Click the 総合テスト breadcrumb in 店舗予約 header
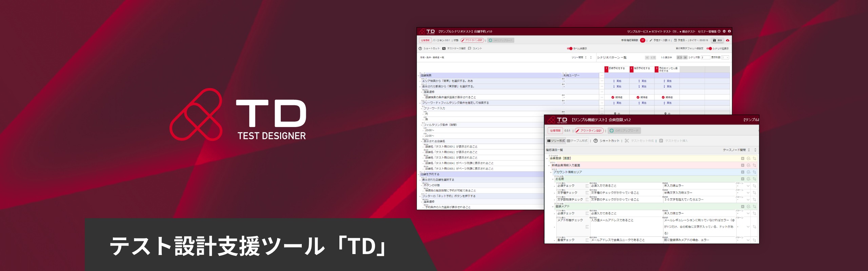 (689, 32)
